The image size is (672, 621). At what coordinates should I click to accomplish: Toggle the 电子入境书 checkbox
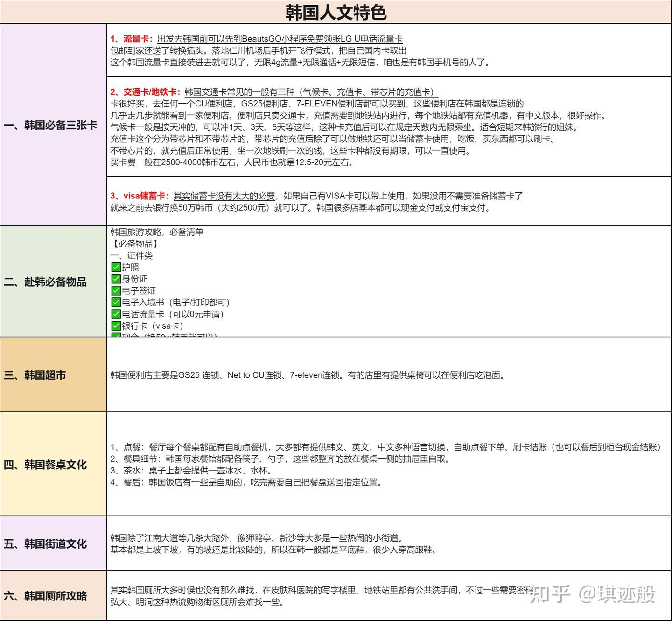coord(116,302)
